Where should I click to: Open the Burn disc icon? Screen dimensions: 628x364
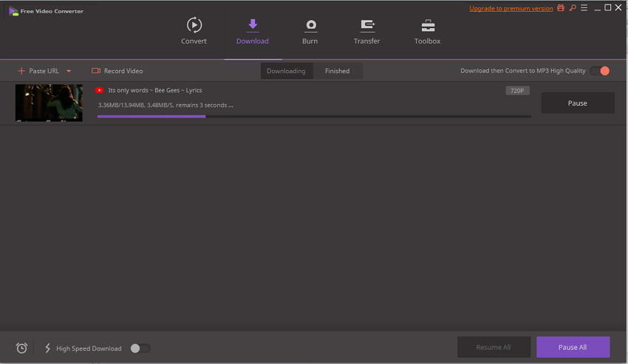(311, 25)
